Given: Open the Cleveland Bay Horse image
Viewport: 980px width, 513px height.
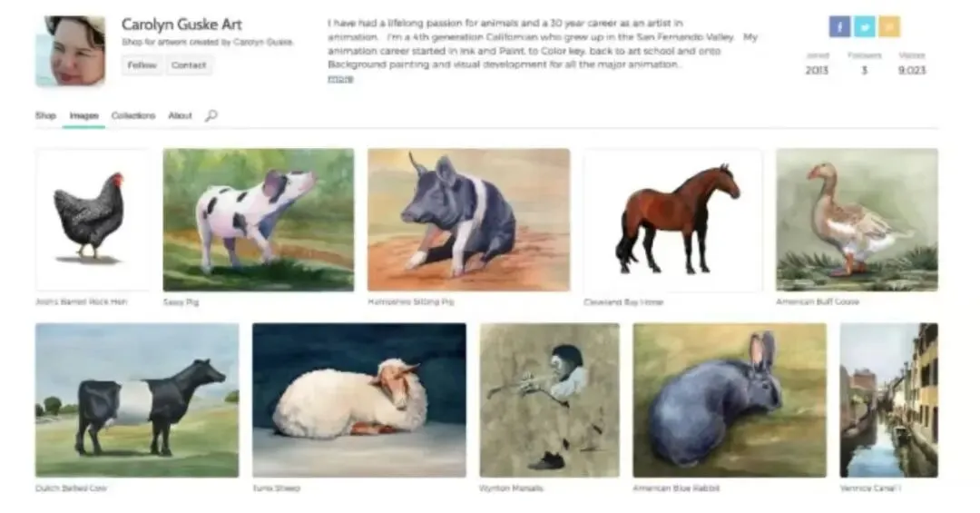Looking at the screenshot, I should click(673, 220).
